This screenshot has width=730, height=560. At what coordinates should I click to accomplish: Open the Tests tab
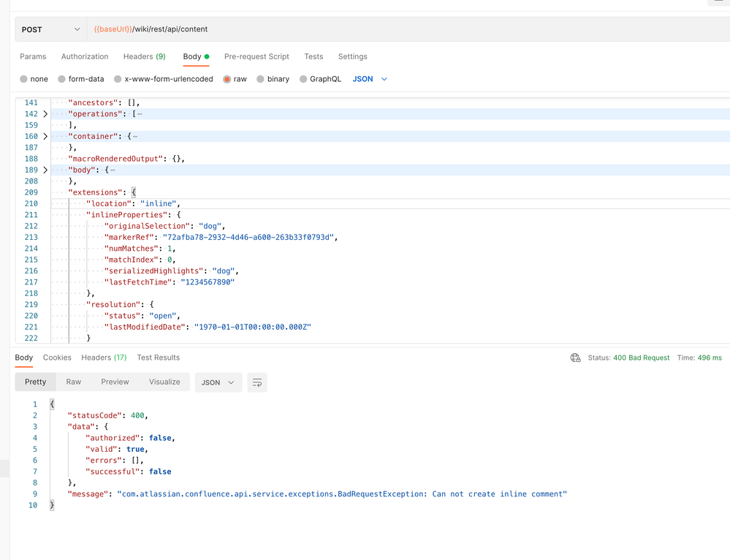pyautogui.click(x=313, y=56)
